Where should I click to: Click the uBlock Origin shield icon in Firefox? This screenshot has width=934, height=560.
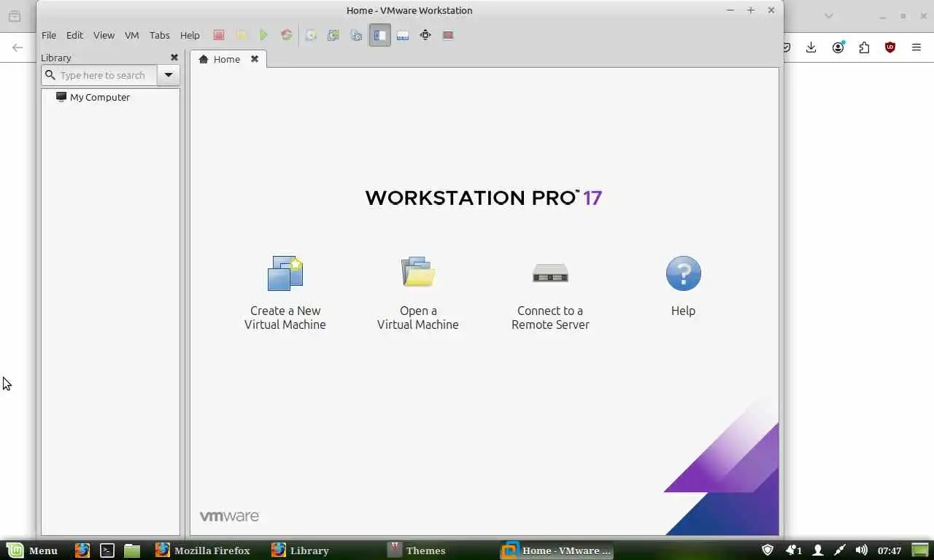tap(890, 47)
